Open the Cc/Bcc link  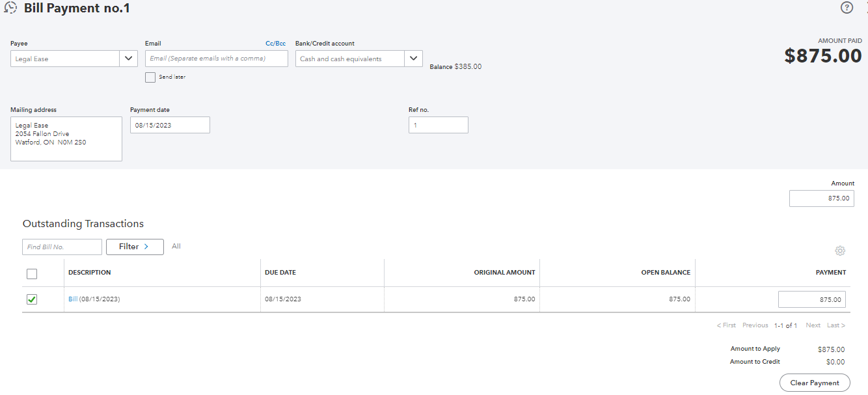pyautogui.click(x=276, y=44)
